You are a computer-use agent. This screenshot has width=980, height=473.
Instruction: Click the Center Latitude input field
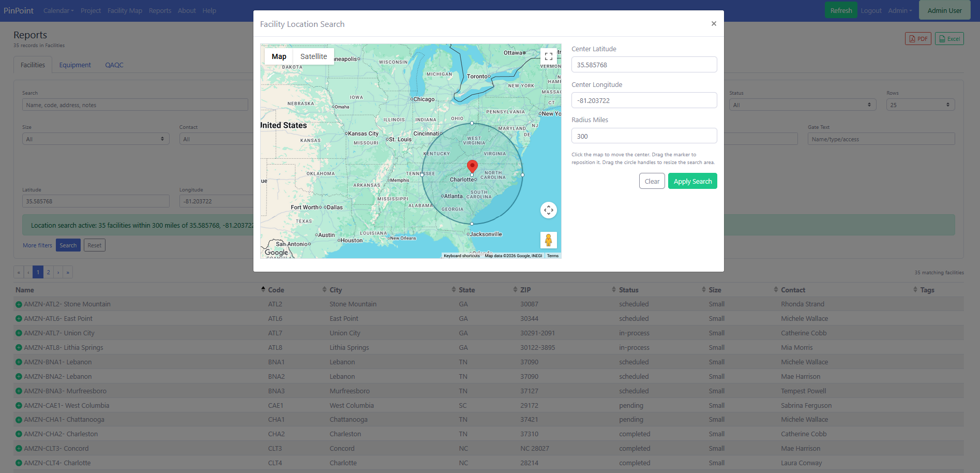click(644, 65)
